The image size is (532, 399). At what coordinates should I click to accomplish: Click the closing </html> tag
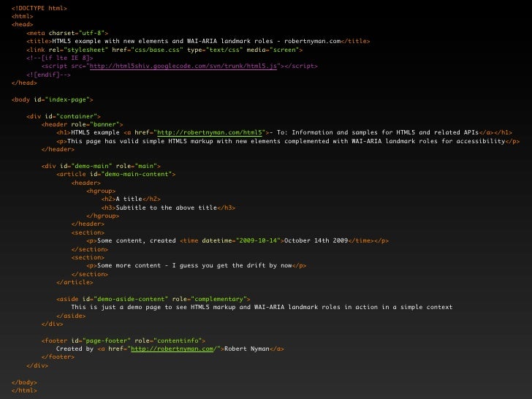tap(24, 390)
